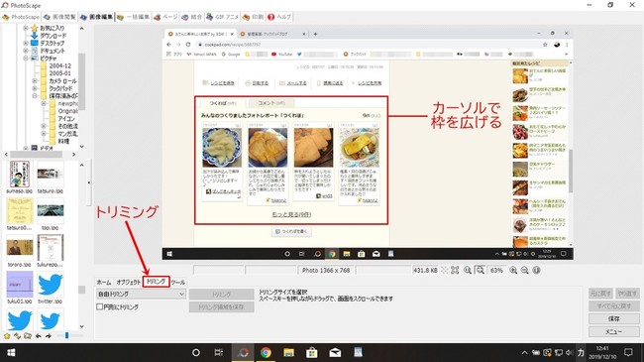Expand the カメラ ロール folder node
The image size is (644, 362).
coord(35,81)
